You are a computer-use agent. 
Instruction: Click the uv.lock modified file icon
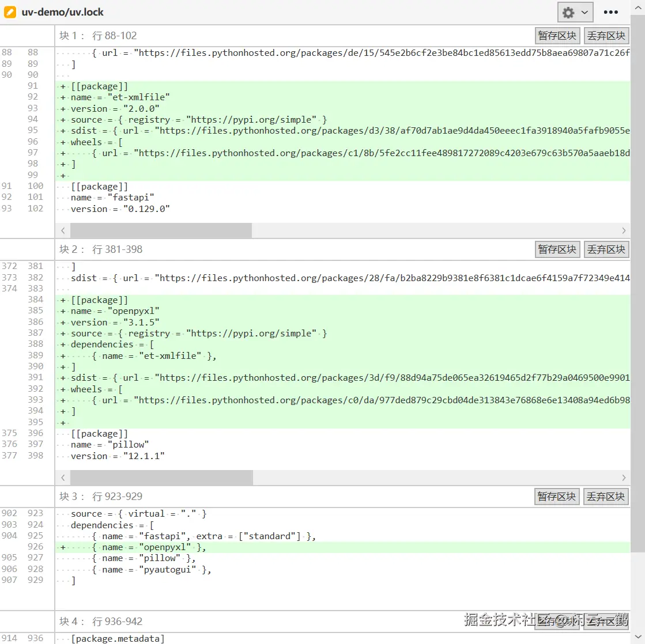(10, 12)
